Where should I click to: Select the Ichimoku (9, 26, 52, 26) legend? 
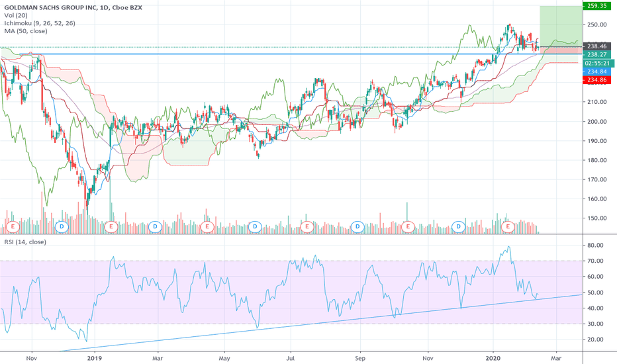[40, 23]
